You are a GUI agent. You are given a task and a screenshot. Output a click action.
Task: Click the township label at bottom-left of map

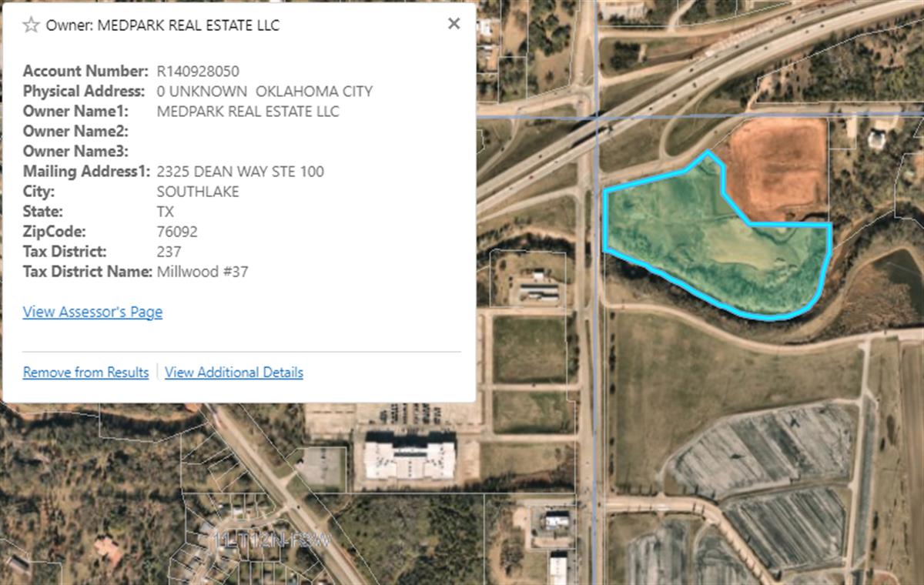(x=271, y=540)
